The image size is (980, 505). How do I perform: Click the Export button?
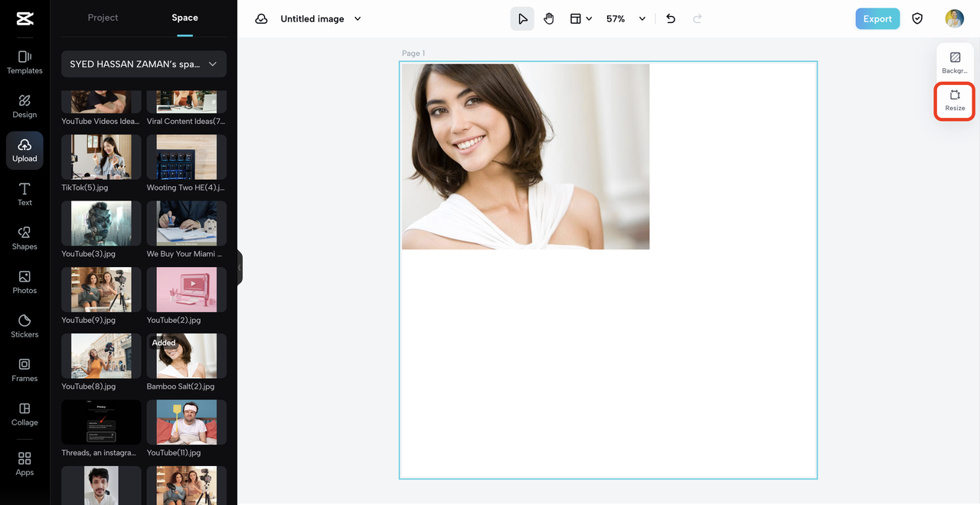[877, 19]
